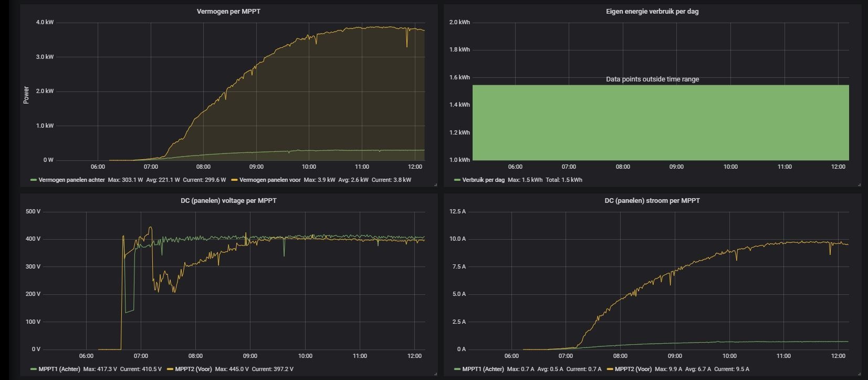Screen dimensions: 868x380
Task: Toggle the Vermogen panelen voor series
Action: coord(270,180)
